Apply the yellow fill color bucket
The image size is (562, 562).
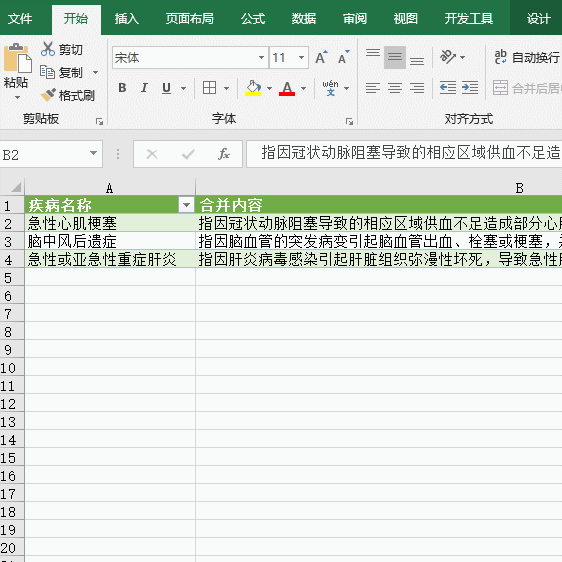point(253,88)
